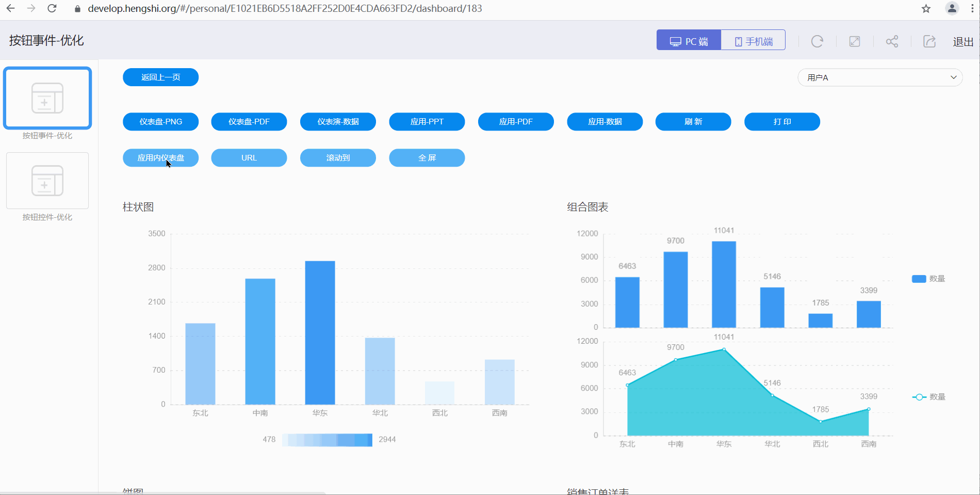980x495 pixels.
Task: Click the refresh dashboard icon in header
Action: click(x=817, y=41)
